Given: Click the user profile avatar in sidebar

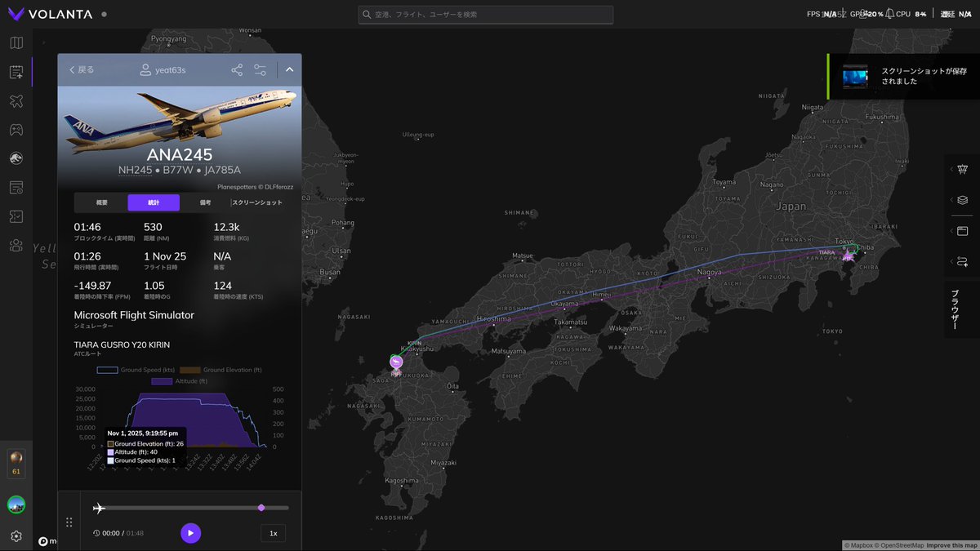Looking at the screenshot, I should coord(16,504).
